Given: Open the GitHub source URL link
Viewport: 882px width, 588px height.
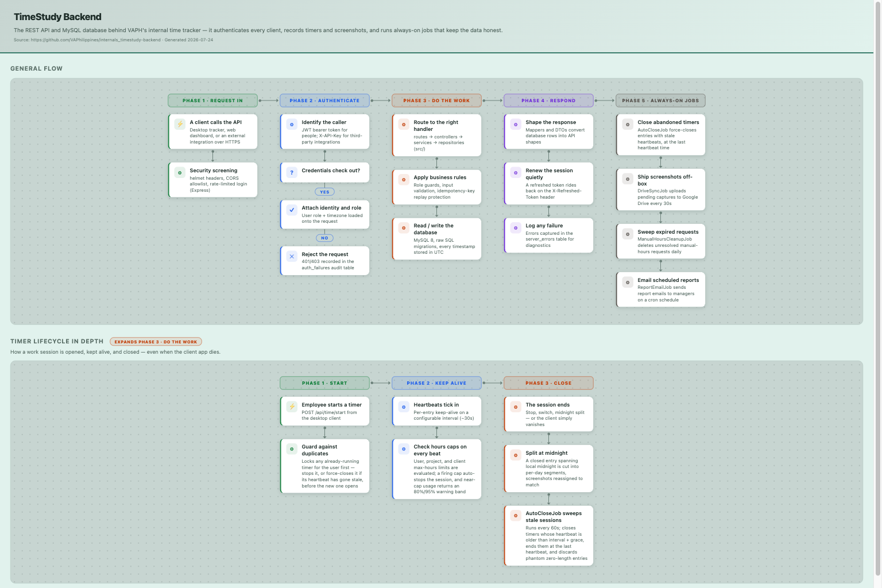Looking at the screenshot, I should pyautogui.click(x=95, y=40).
